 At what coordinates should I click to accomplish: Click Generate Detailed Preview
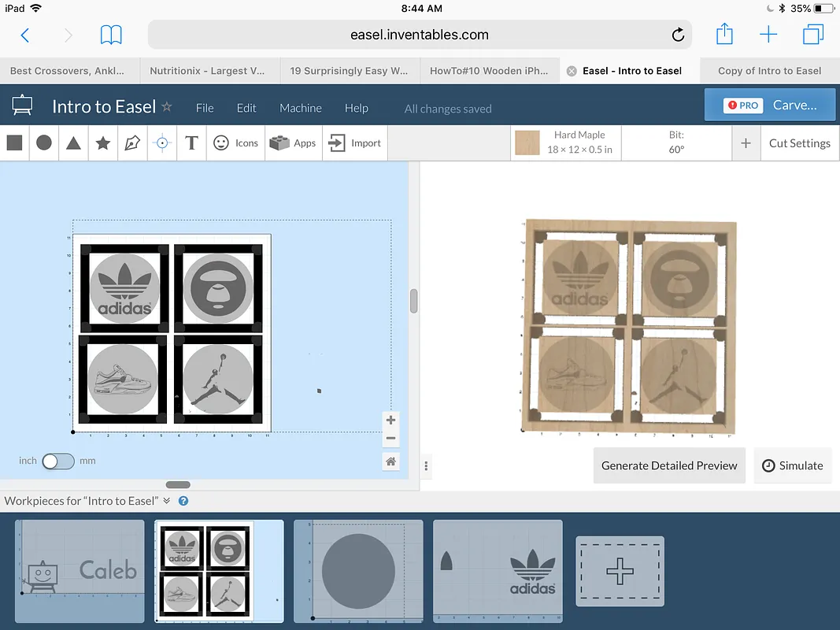[x=669, y=465]
